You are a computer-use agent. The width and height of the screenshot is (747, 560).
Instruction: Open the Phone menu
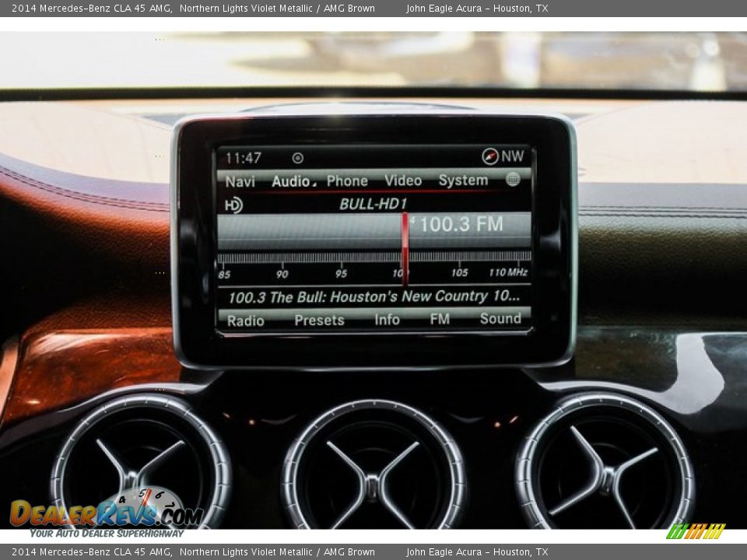(347, 181)
